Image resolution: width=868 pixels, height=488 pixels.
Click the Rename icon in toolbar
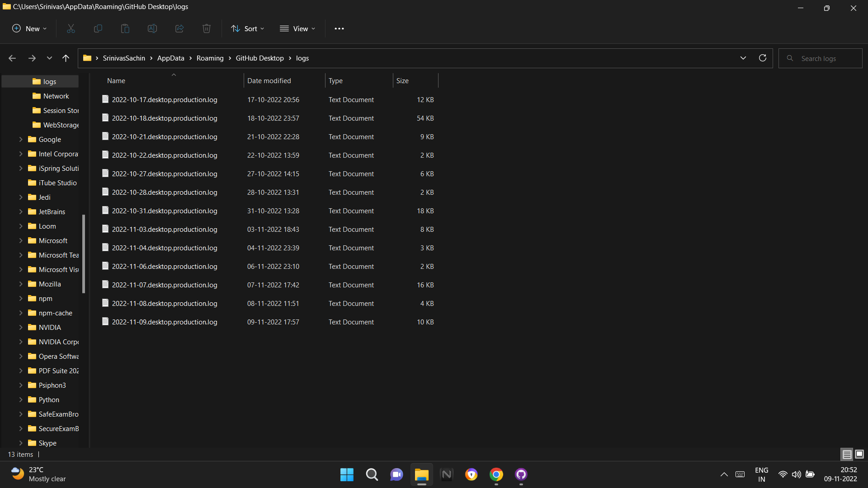point(152,28)
